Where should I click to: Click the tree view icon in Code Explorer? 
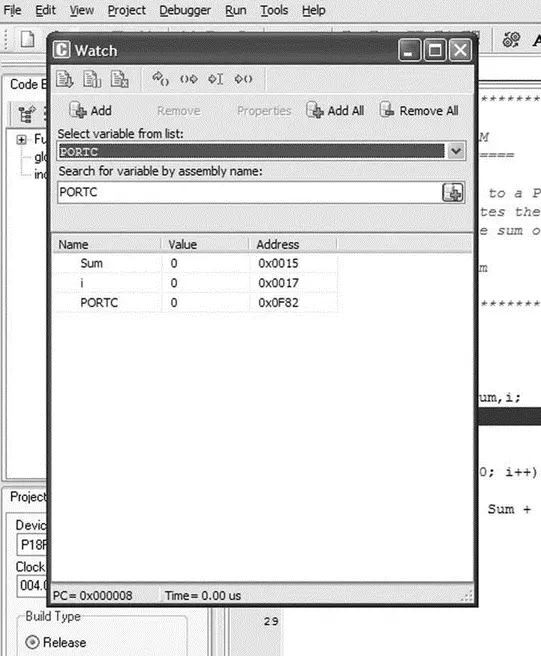26,114
